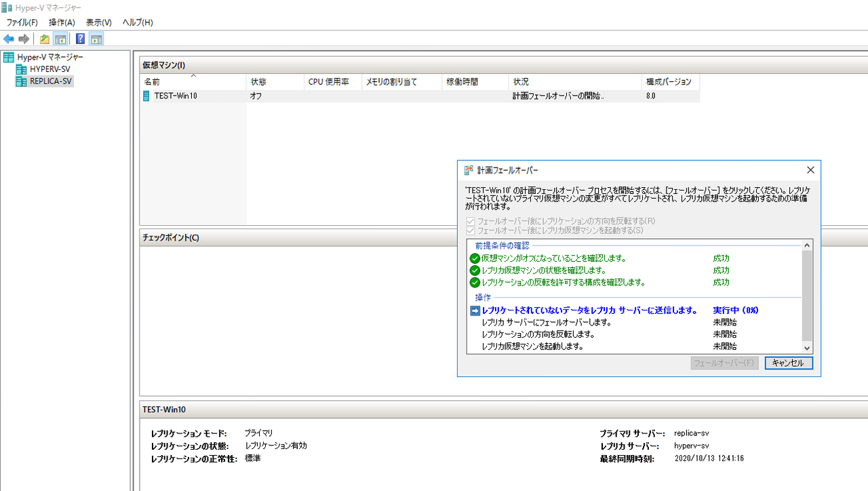This screenshot has width=868, height=491.
Task: Click the TEST-Win10 virtual machine icon in the list
Action: click(146, 96)
